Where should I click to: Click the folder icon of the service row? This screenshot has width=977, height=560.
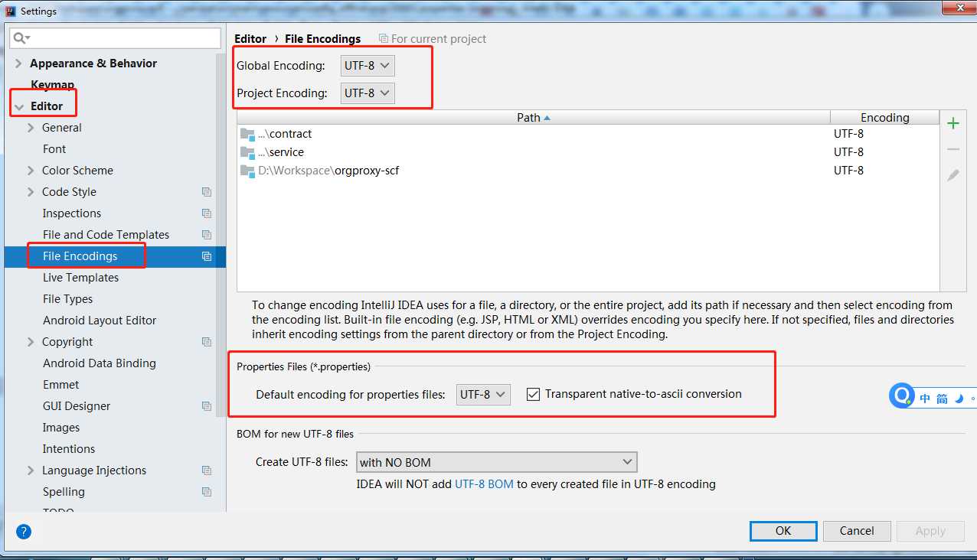(247, 152)
